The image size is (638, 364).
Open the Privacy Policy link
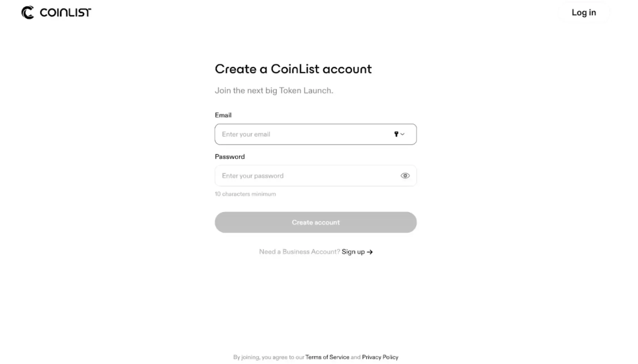point(380,357)
